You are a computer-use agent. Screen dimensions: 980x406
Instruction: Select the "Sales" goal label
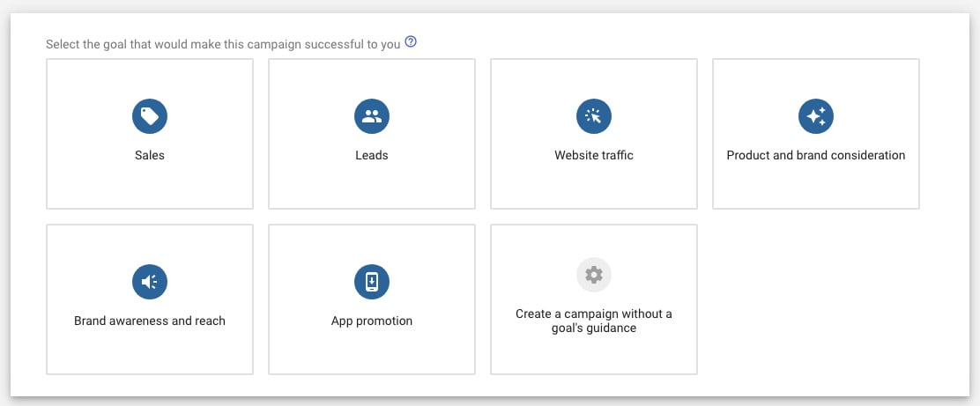[x=149, y=156]
